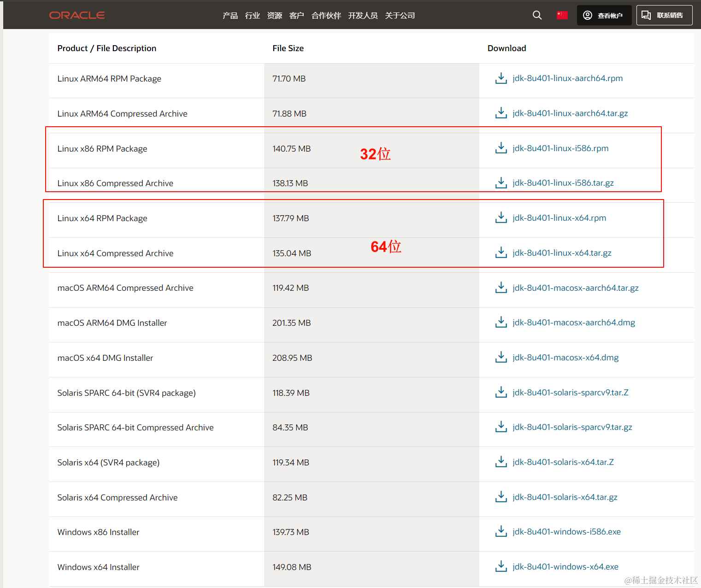Open the 资源 menu
This screenshot has width=701, height=588.
pos(275,16)
